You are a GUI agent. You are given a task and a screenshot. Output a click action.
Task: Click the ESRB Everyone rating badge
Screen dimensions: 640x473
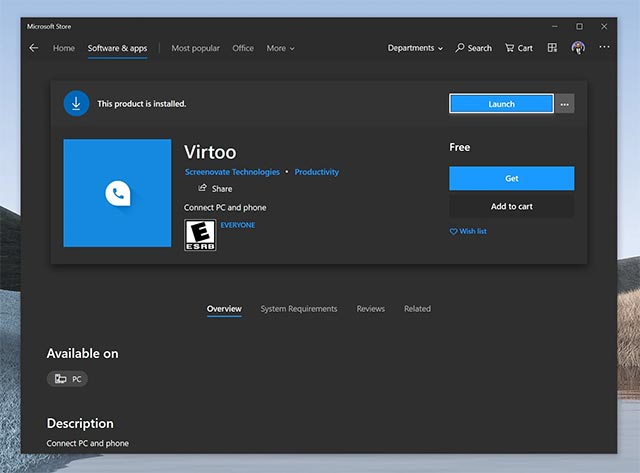200,235
